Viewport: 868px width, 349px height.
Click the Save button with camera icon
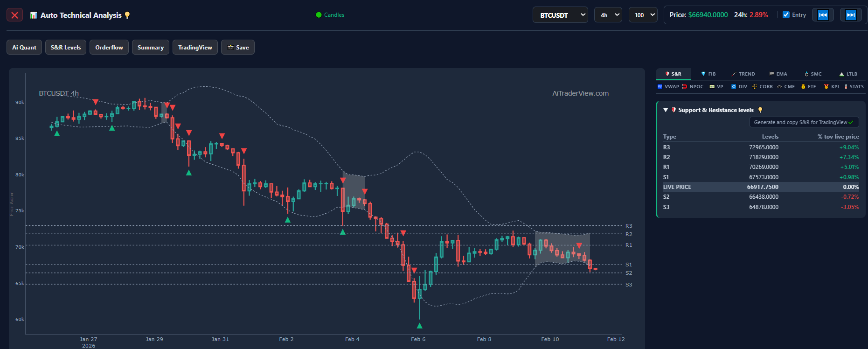(x=237, y=47)
